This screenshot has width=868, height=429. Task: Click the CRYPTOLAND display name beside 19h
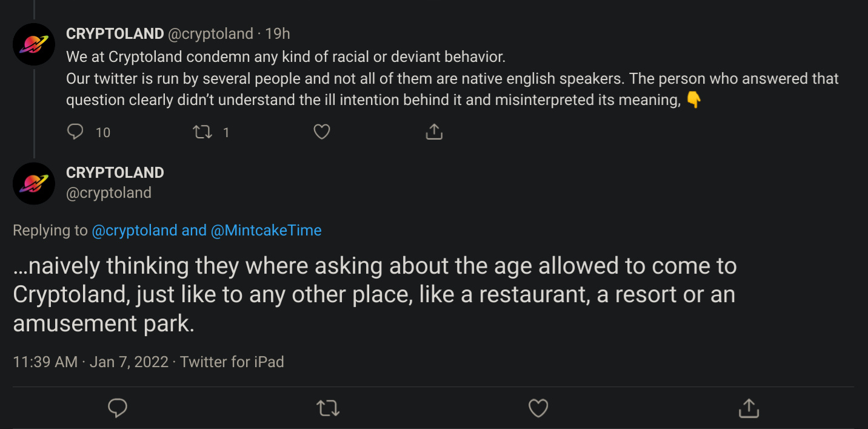[x=115, y=33]
